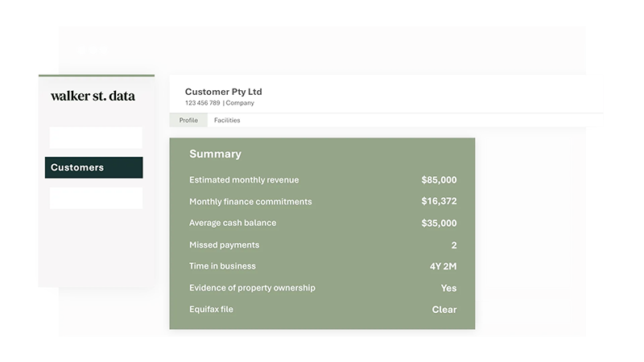This screenshot has width=644, height=362.
Task: Switch to the Profile tab
Action: click(188, 121)
